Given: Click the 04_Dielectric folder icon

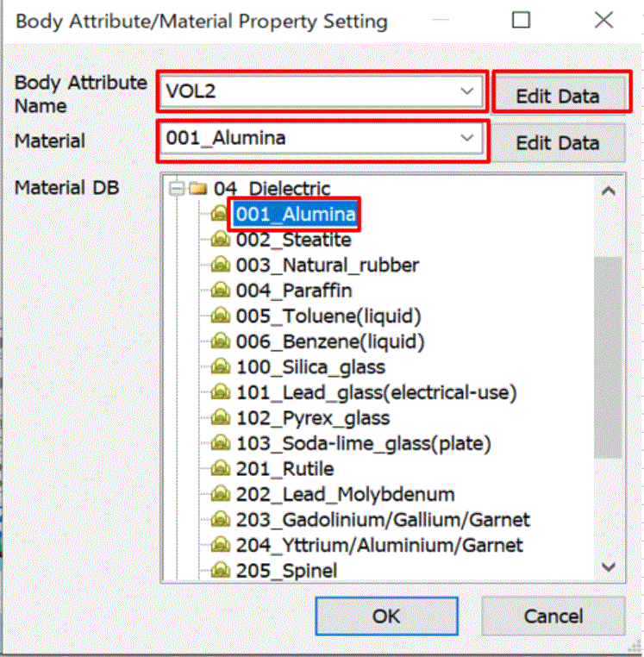Looking at the screenshot, I should click(197, 189).
